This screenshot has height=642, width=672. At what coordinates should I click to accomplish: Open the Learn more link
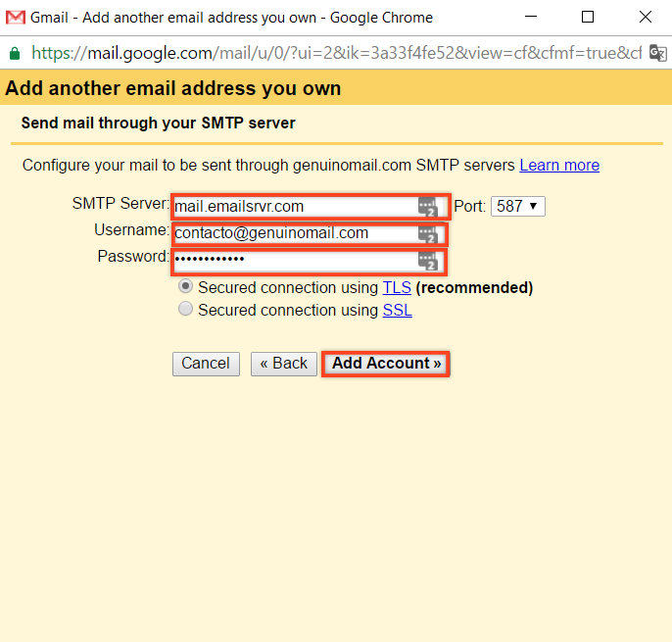pyautogui.click(x=559, y=165)
